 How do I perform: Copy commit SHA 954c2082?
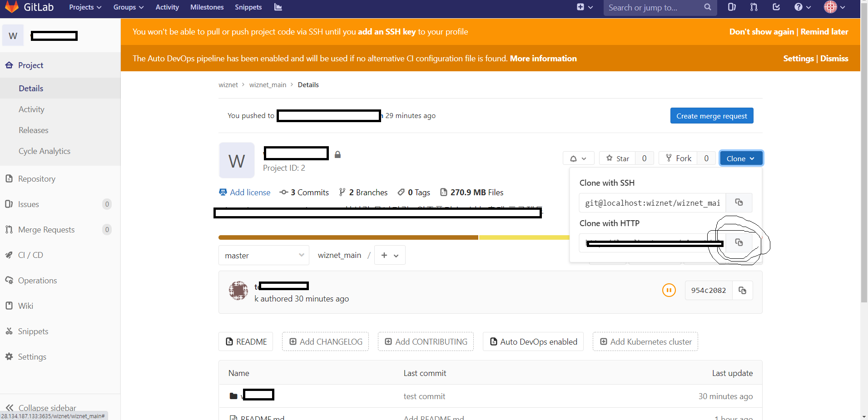(743, 291)
